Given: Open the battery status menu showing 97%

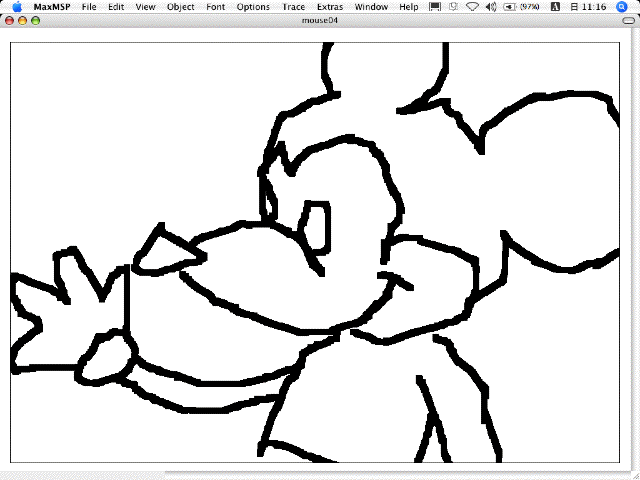Looking at the screenshot, I should pyautogui.click(x=521, y=7).
